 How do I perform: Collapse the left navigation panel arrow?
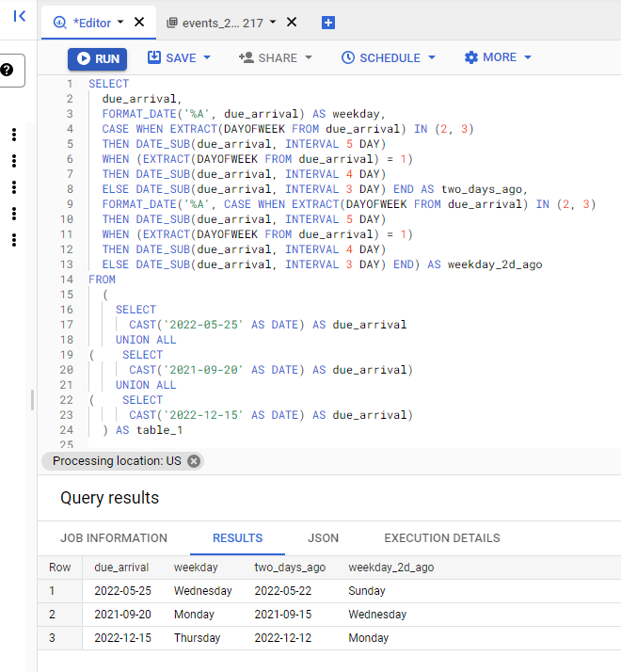click(19, 16)
